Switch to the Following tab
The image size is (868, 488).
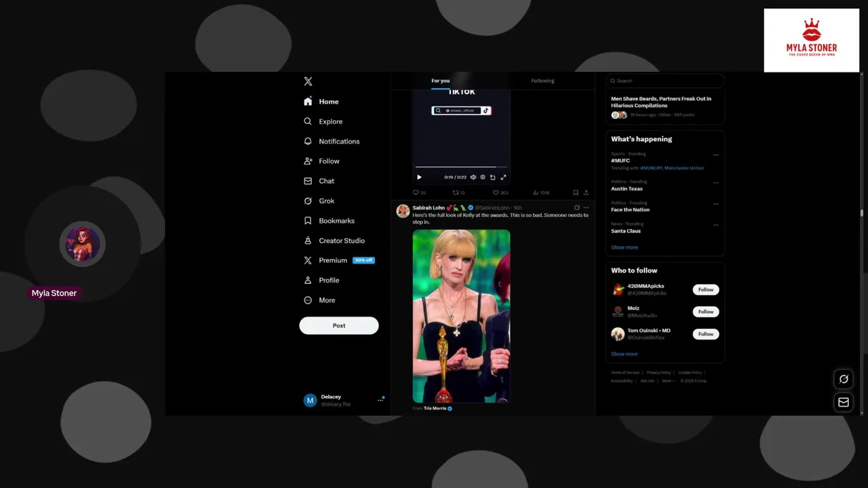tap(542, 81)
